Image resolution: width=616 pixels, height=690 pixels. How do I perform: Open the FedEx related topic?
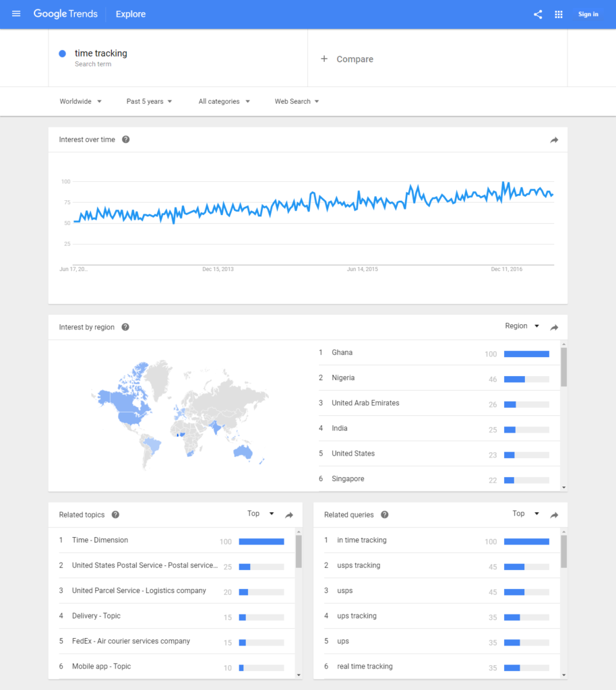pos(177,641)
